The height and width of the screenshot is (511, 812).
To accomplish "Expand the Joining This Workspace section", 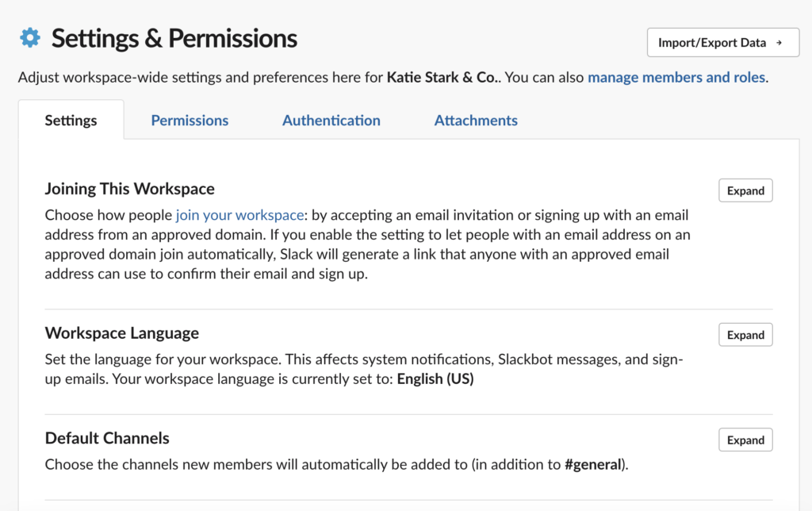I will pyautogui.click(x=745, y=190).
